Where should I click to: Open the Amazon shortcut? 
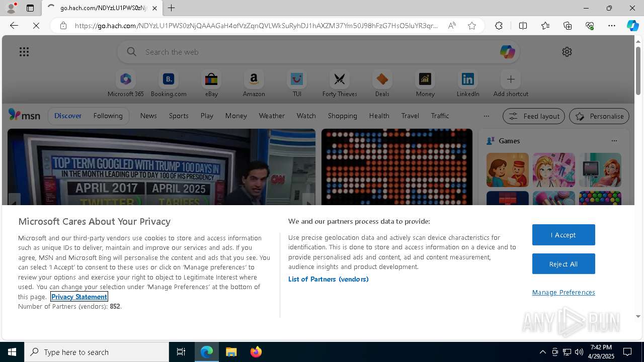coord(254,83)
